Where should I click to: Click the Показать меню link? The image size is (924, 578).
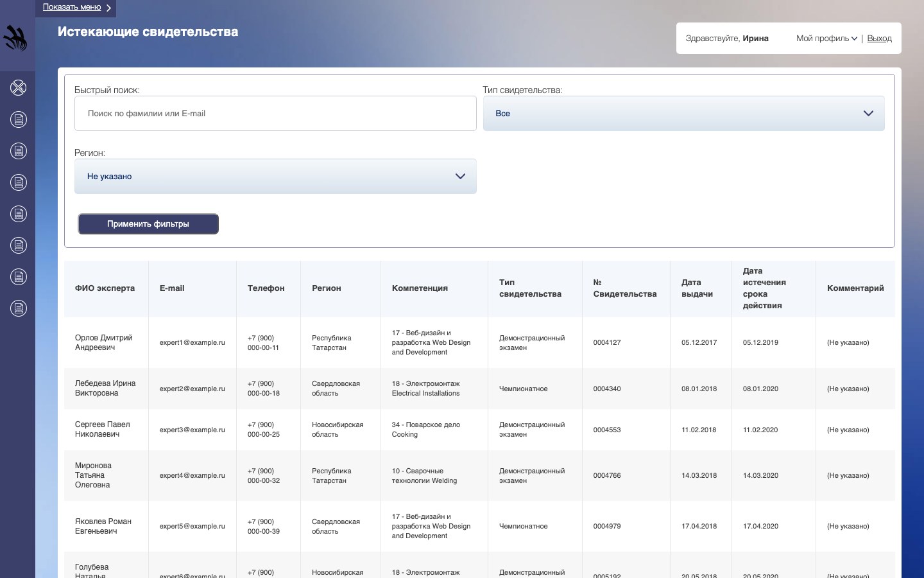click(72, 7)
